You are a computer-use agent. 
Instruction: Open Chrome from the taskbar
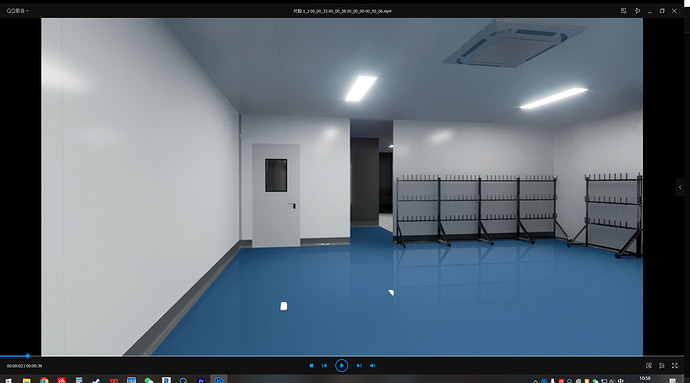point(44,380)
